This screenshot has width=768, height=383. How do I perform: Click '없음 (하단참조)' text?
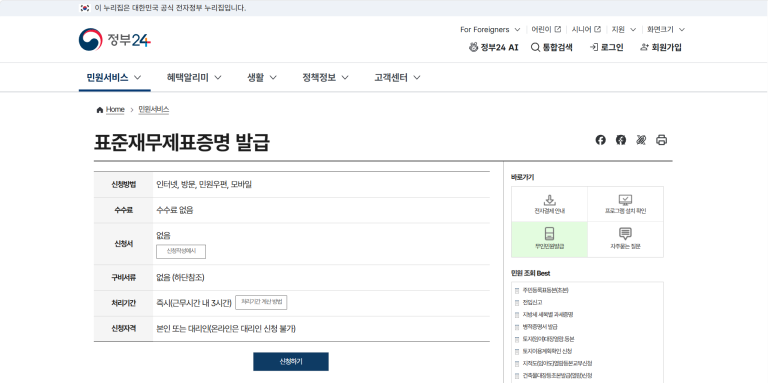click(x=180, y=278)
